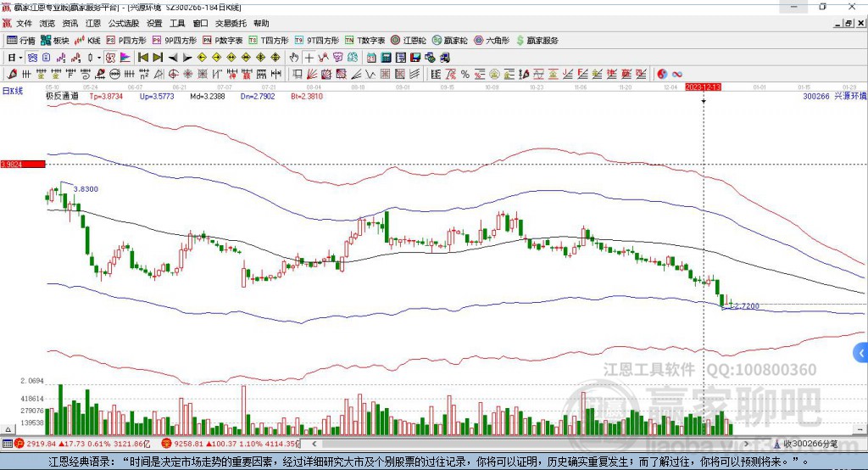Open the 9P四方形 tool
Screen dimensions: 868x470
175,41
